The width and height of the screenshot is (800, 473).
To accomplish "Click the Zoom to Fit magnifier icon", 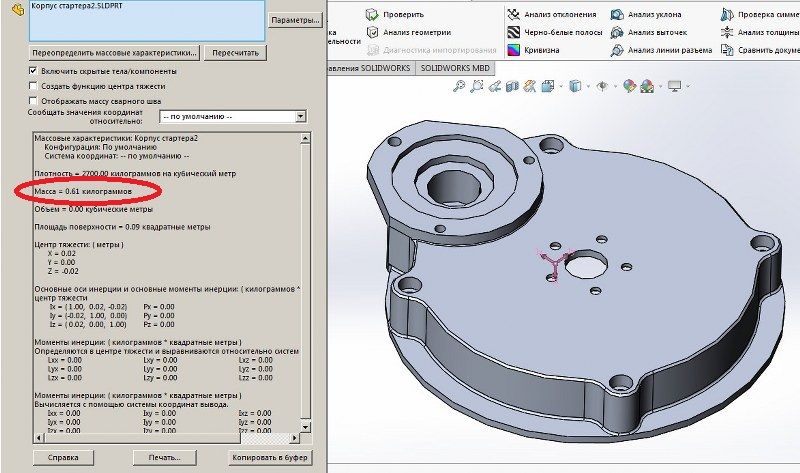I will pyautogui.click(x=459, y=87).
